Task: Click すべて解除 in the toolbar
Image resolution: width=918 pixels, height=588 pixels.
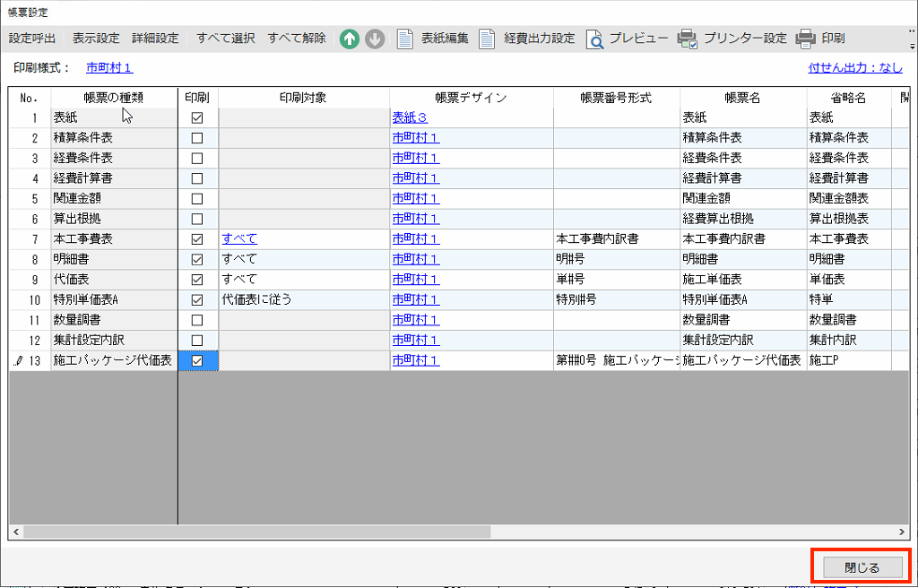Action: 297,39
